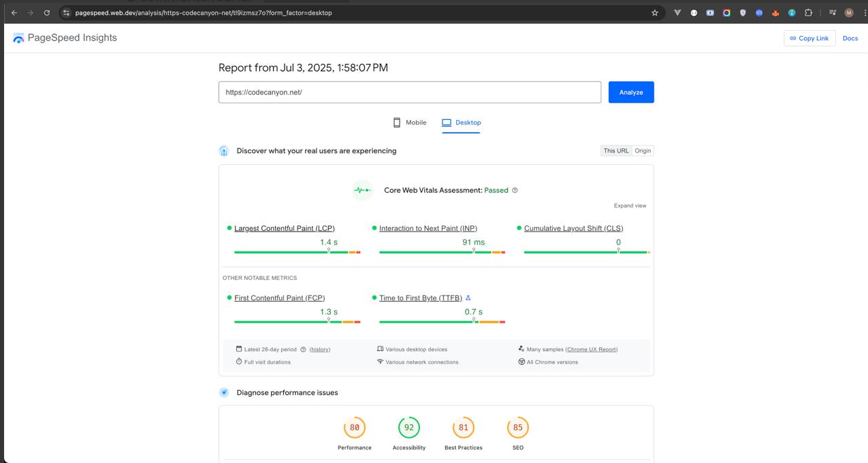Viewport: 868px width, 463px height.
Task: Click the real users experience section icon
Action: pos(224,151)
